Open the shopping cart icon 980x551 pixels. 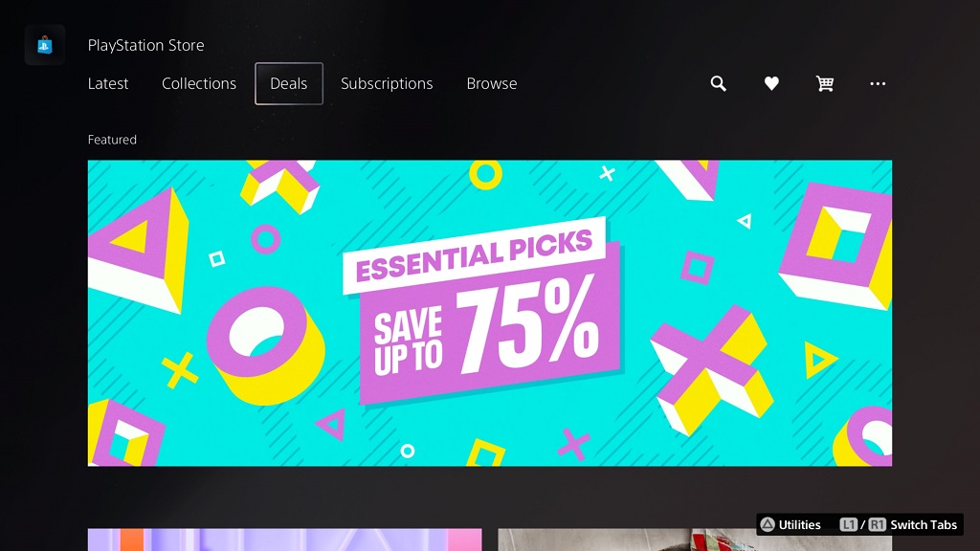824,84
